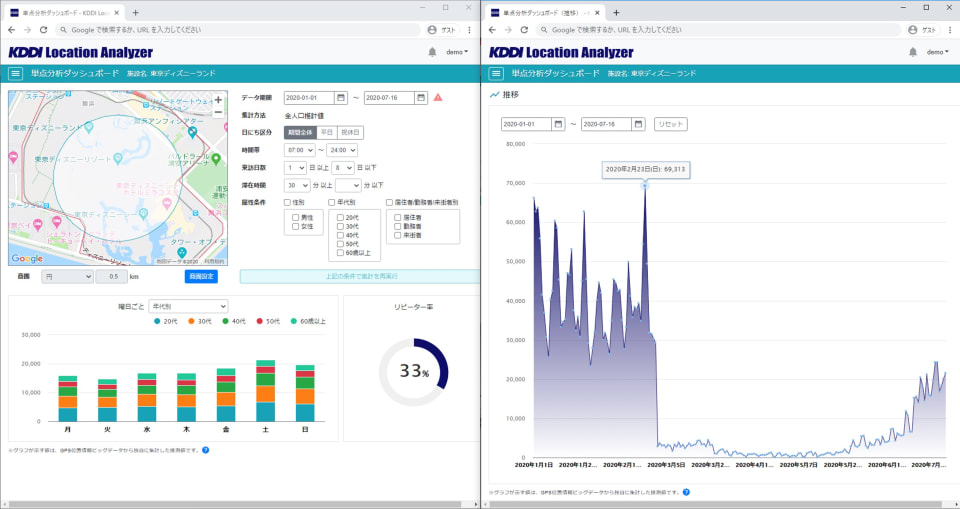Open Chrome menu in left browser window
The height and width of the screenshot is (509, 960).
[470, 29]
